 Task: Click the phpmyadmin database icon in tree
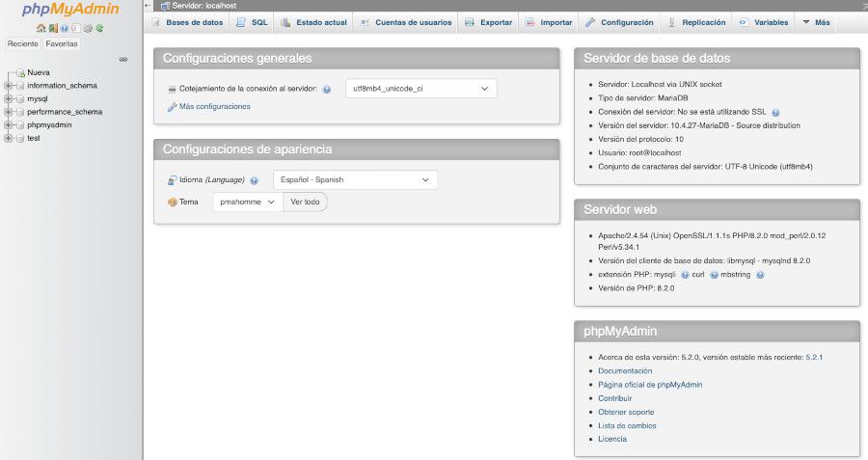pyautogui.click(x=20, y=125)
